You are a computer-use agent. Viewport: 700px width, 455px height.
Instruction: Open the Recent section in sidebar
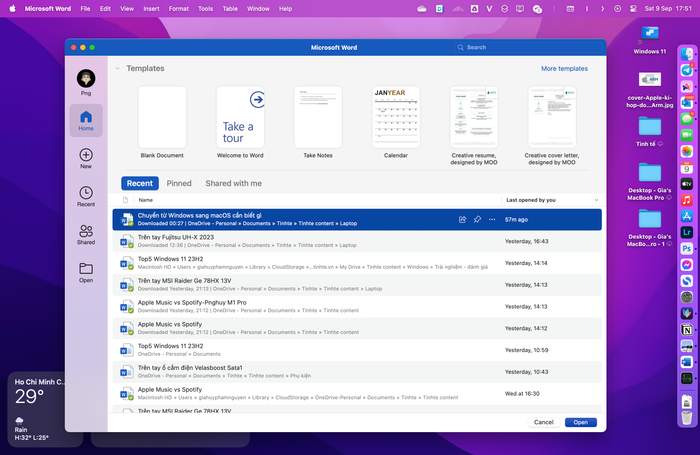pyautogui.click(x=86, y=196)
